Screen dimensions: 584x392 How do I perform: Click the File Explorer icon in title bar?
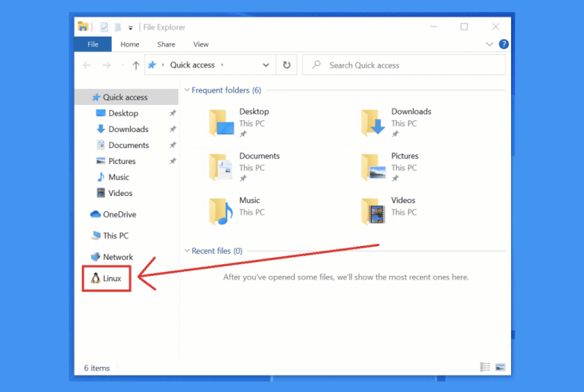[x=83, y=27]
